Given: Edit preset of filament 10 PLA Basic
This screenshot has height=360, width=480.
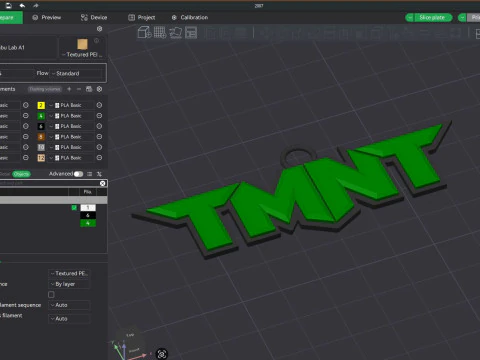Looking at the screenshot, I should pos(99,147).
